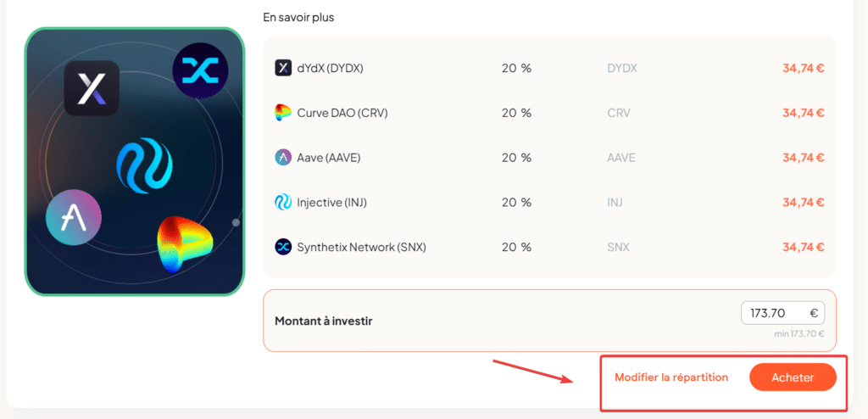Viewport: 868px width, 419px height.
Task: Select the central Injective logo on the card
Action: [x=144, y=165]
